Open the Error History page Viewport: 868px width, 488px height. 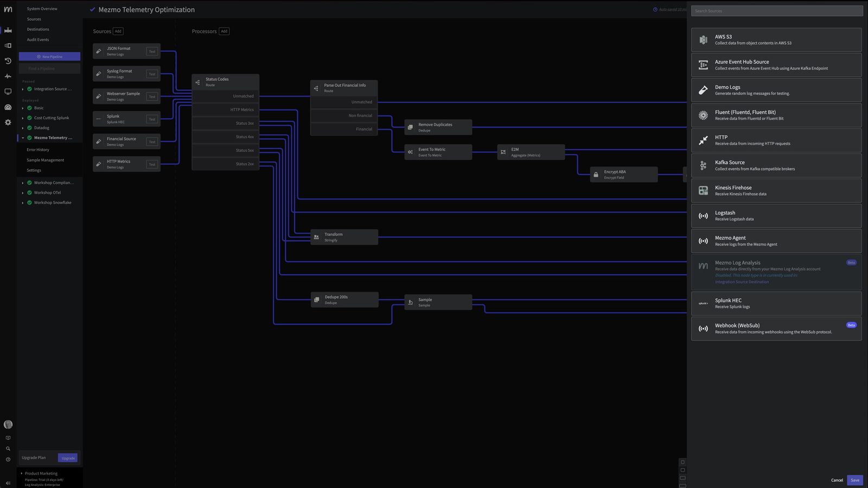pos(38,149)
